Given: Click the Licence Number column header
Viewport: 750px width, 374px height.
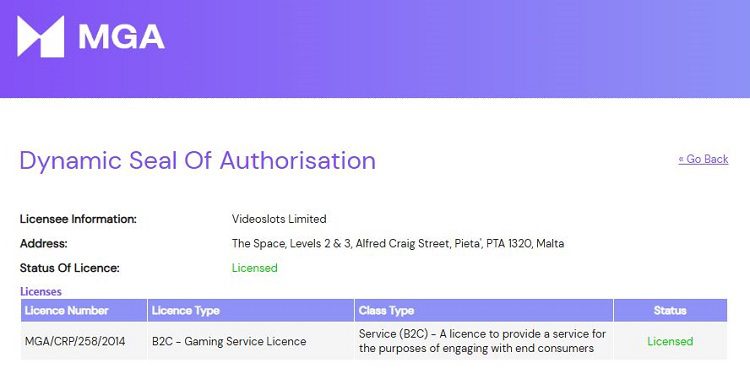Looking at the screenshot, I should (x=84, y=310).
